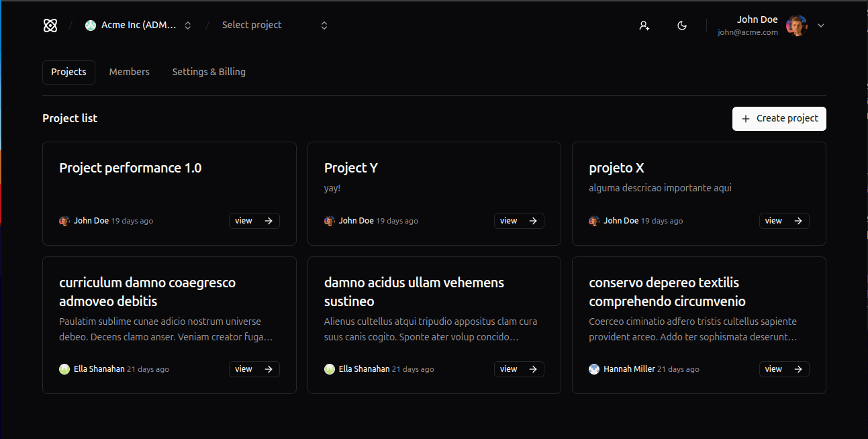View the Project performance 1.0 project

point(254,221)
